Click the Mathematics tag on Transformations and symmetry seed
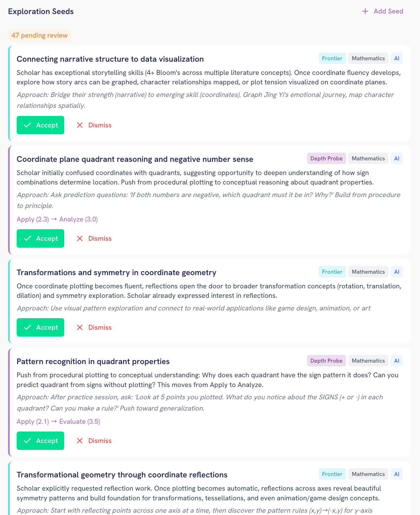 pyautogui.click(x=368, y=272)
